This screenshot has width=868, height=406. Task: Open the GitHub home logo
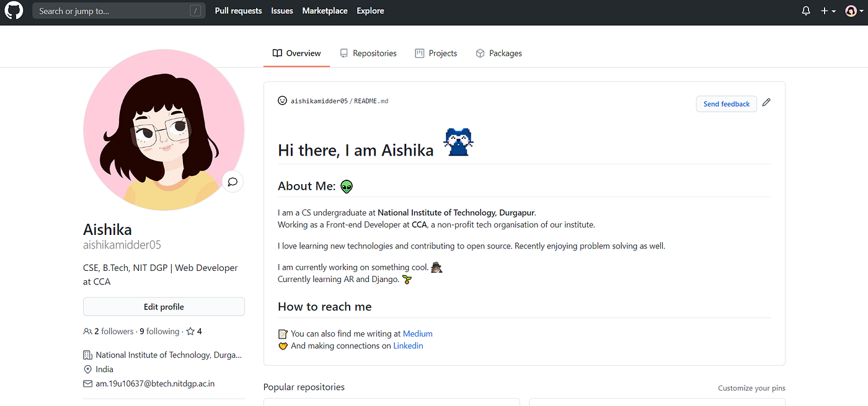(14, 11)
